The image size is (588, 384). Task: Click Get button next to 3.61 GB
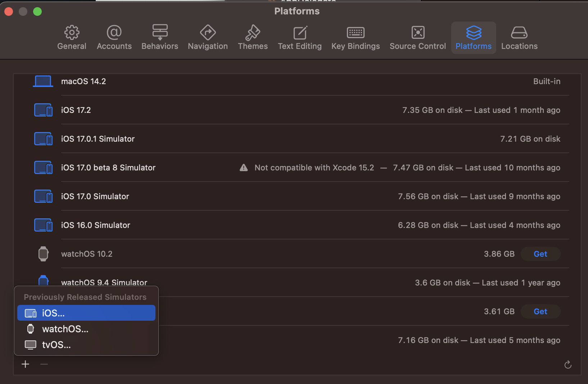point(540,311)
